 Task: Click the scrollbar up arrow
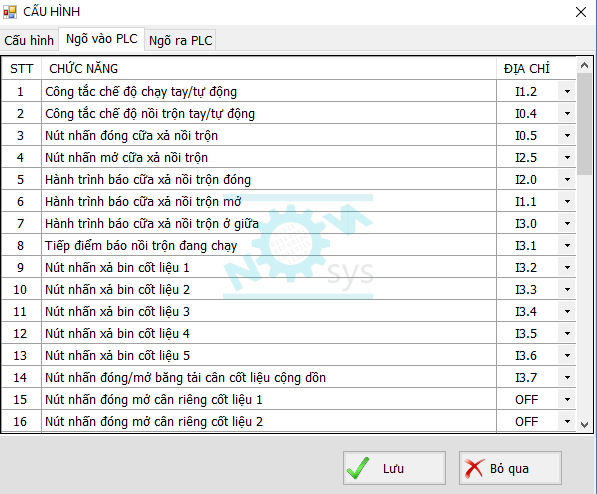(x=584, y=66)
